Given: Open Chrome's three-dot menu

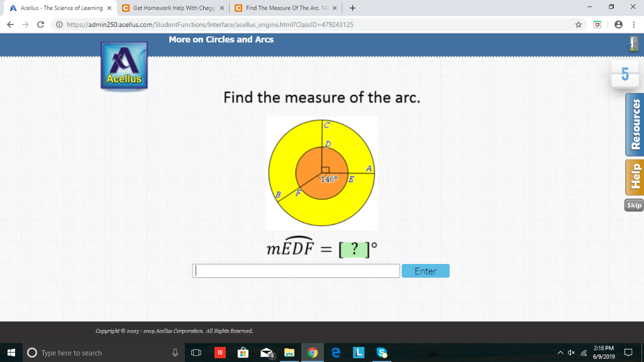Looking at the screenshot, I should (635, 23).
